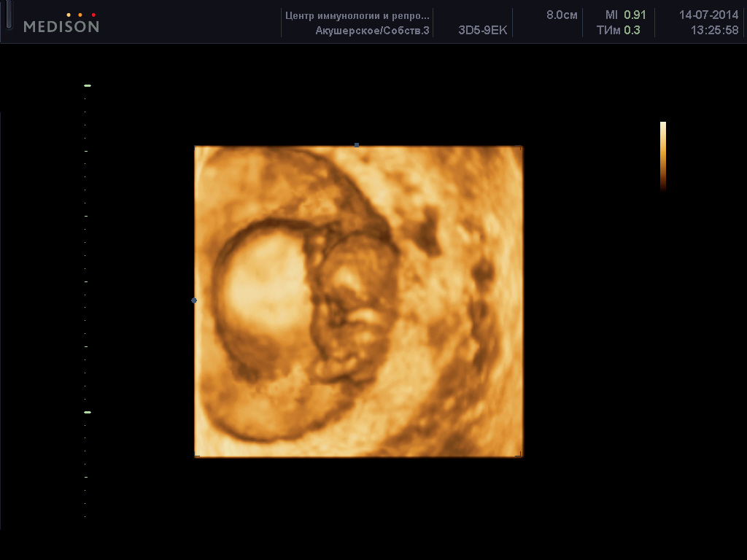Click the 'MI 0.91' mechanical index readout

pyautogui.click(x=625, y=15)
